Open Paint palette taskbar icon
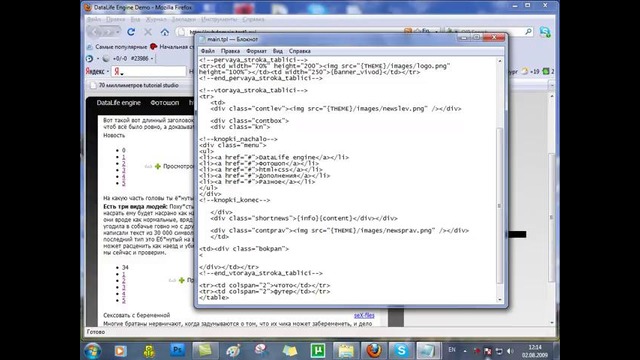 (233, 351)
